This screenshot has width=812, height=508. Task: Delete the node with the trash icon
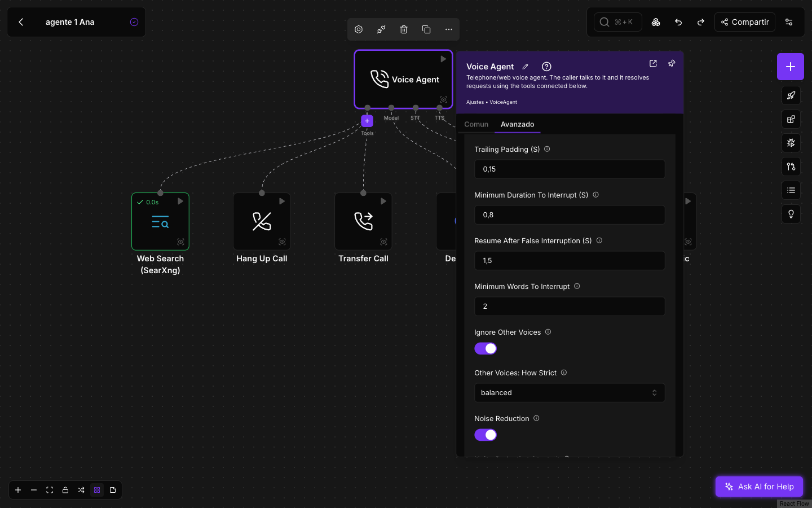pyautogui.click(x=404, y=29)
